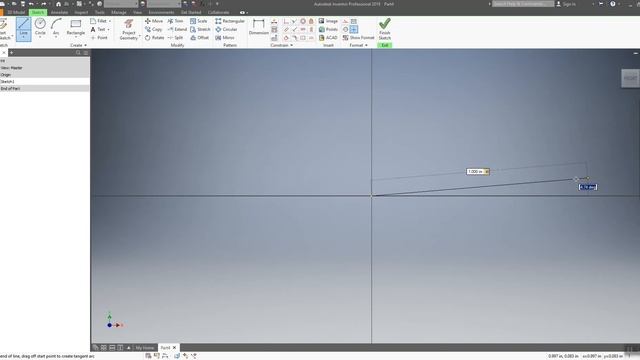Click the Scale tool

pos(199,21)
